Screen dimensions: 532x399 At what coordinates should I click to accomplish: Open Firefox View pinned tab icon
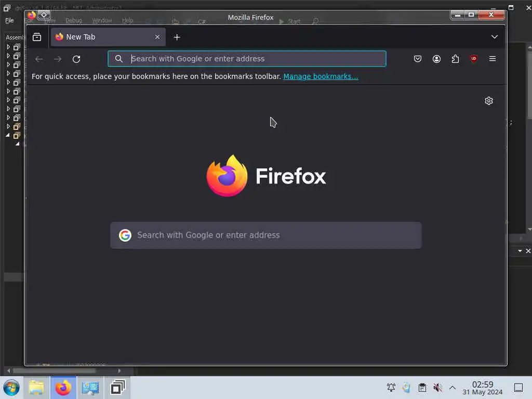point(37,37)
